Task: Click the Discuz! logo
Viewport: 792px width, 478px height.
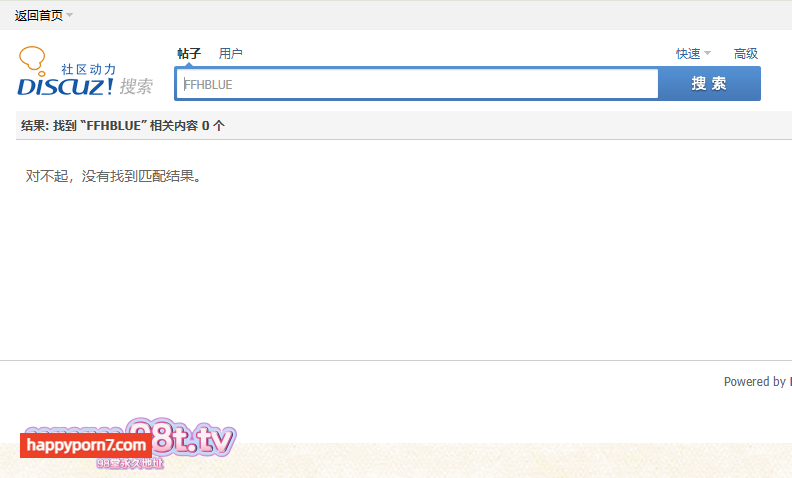Action: click(x=65, y=86)
